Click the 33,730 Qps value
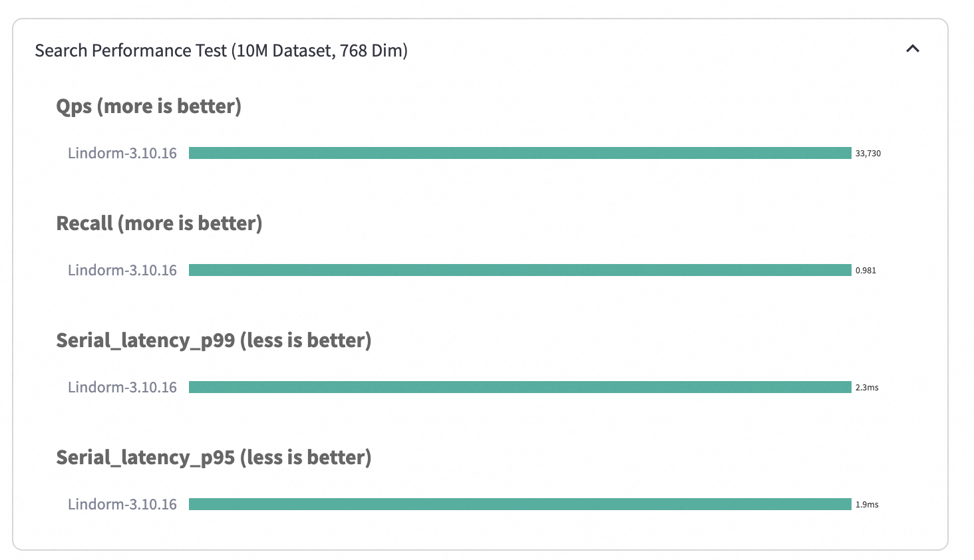The height and width of the screenshot is (560, 974). coord(868,154)
